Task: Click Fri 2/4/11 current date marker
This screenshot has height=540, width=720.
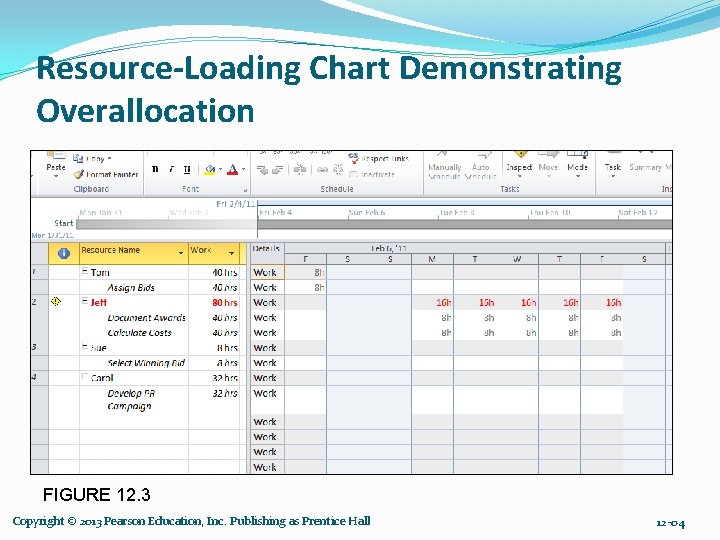Action: click(236, 204)
